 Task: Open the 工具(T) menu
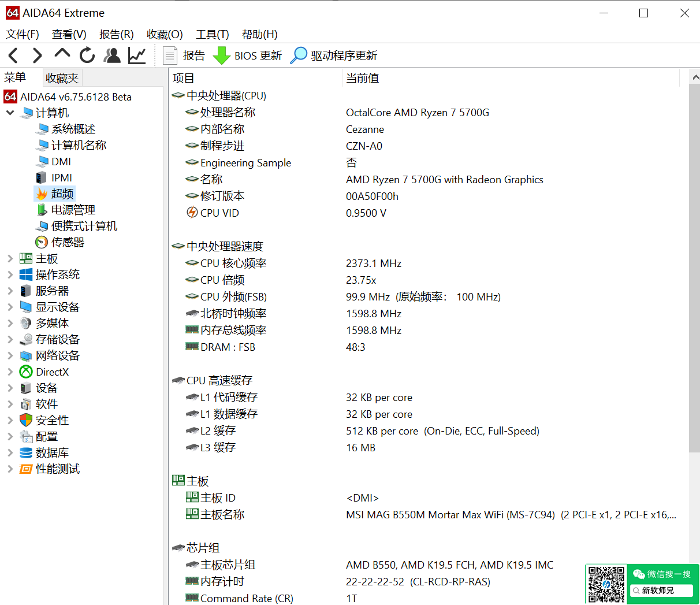tap(212, 35)
